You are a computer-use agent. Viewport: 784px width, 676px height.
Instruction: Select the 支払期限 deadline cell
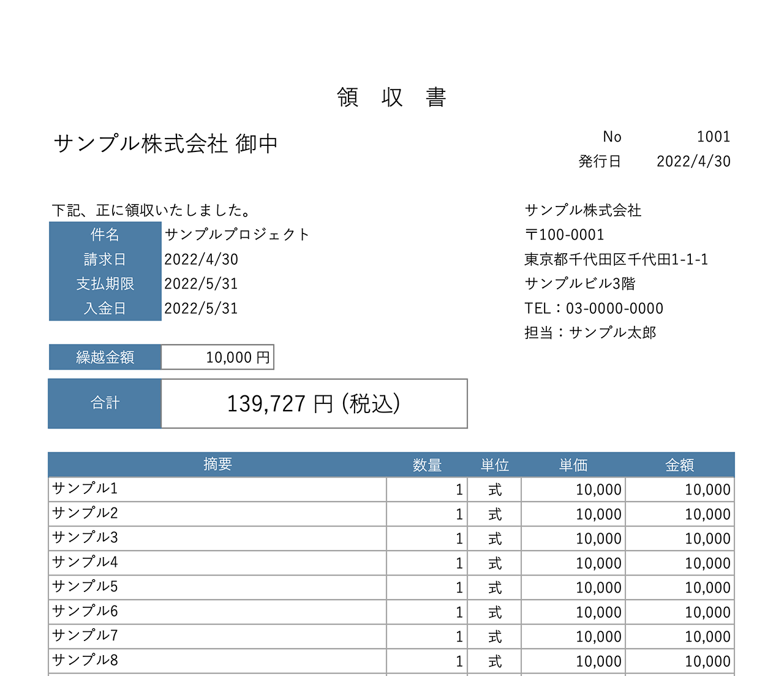click(x=105, y=284)
